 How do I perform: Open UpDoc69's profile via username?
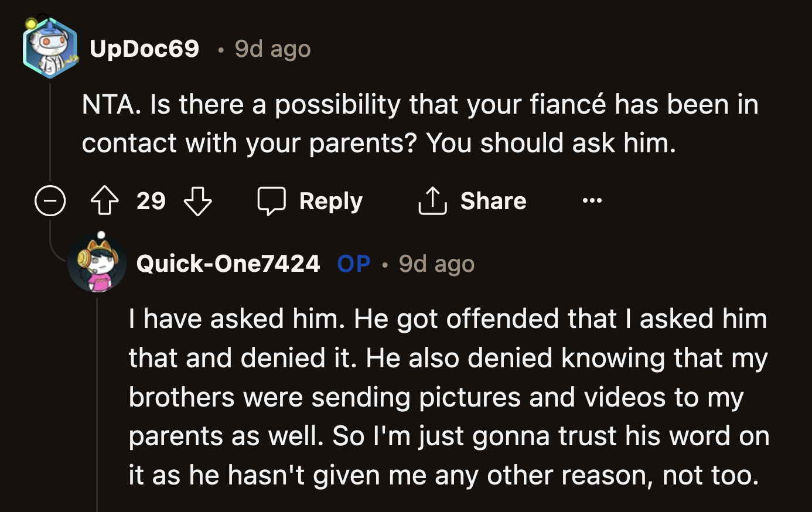[x=144, y=49]
